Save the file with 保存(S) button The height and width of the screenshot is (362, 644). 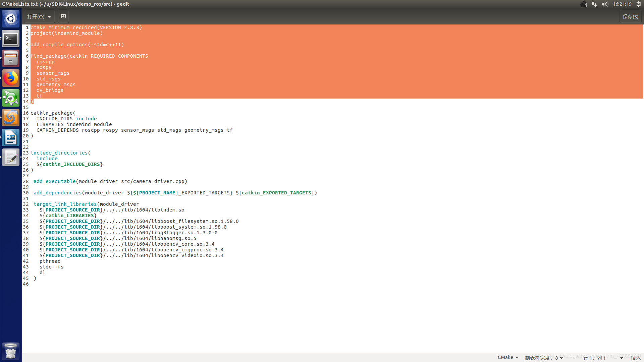pos(630,16)
